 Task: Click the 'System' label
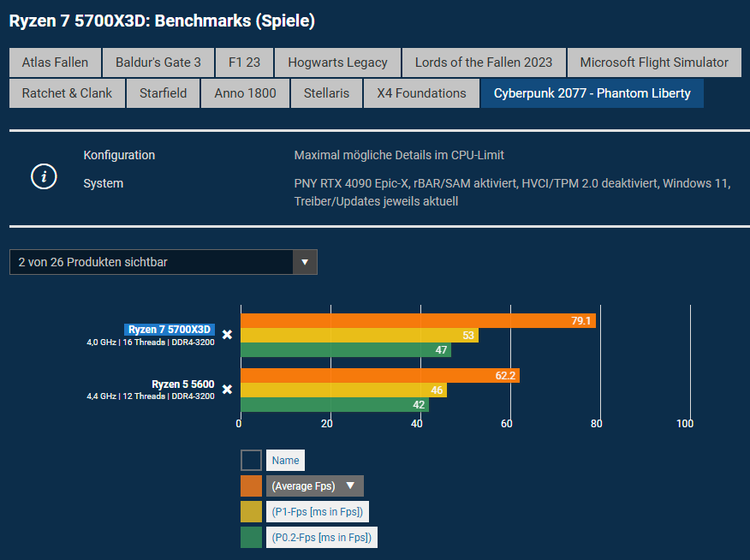pyautogui.click(x=104, y=183)
